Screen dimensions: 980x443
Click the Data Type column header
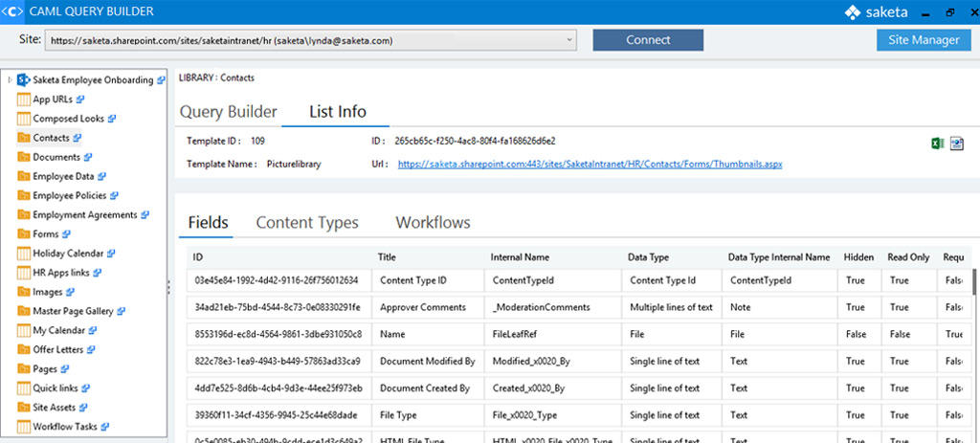coord(648,256)
